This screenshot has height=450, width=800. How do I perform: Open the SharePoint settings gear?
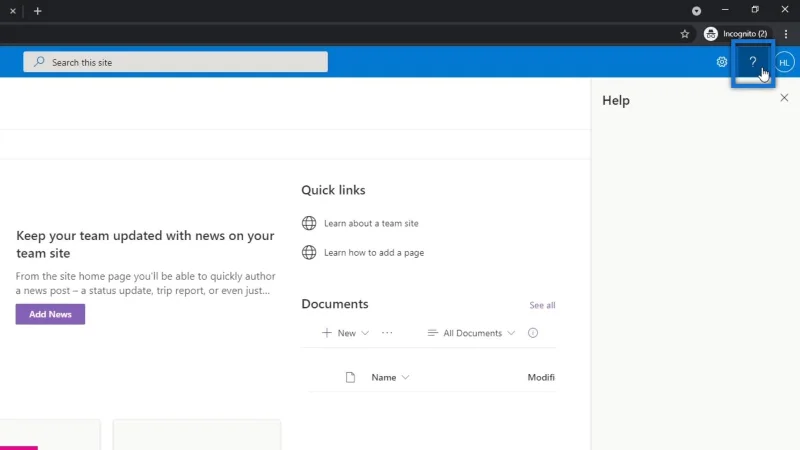[x=721, y=62]
